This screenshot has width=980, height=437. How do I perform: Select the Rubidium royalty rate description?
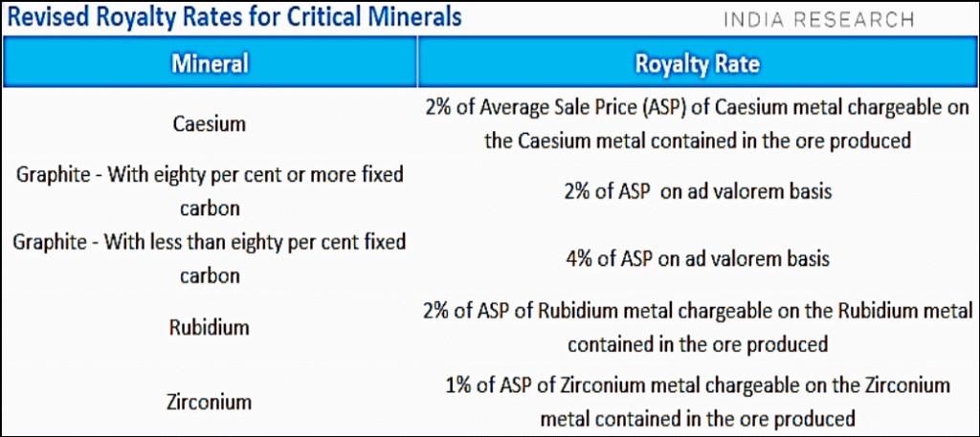coord(698,326)
